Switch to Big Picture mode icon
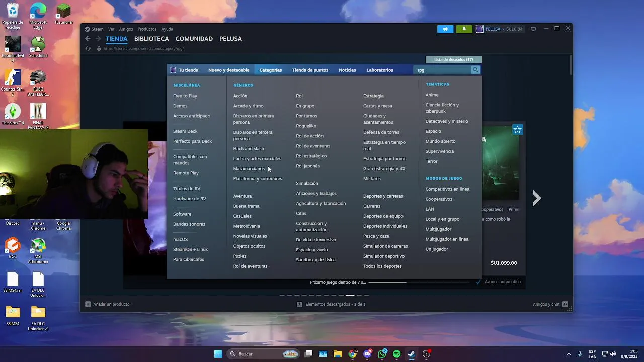The image size is (644, 362). pos(533,29)
